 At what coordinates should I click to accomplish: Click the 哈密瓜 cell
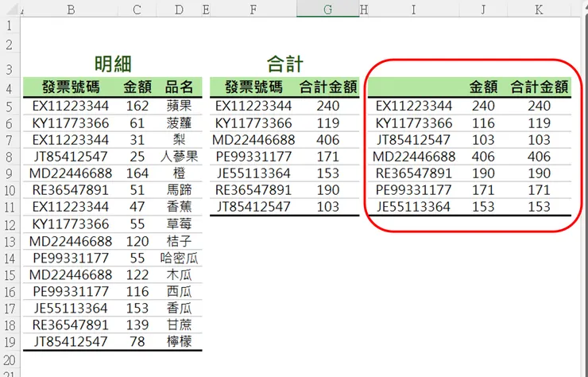pyautogui.click(x=179, y=258)
